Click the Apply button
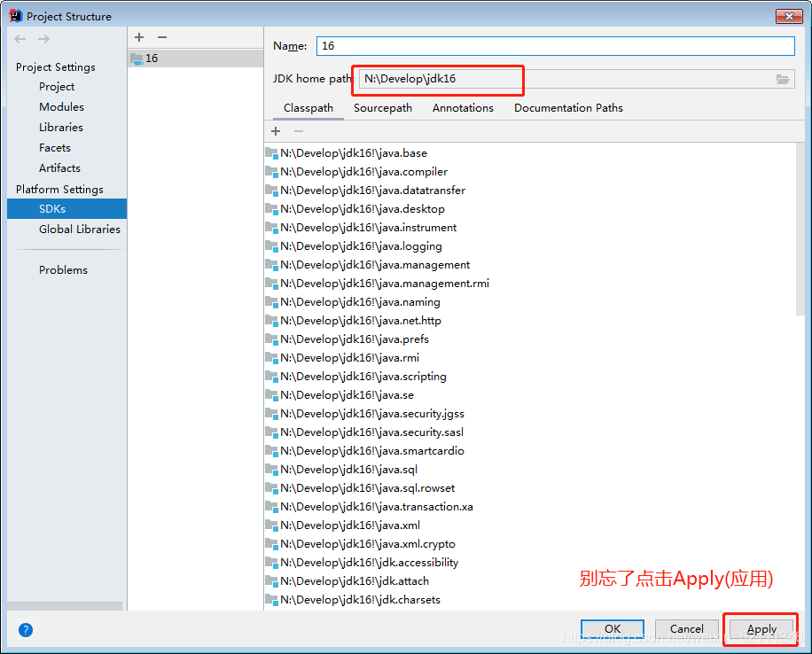This screenshot has width=812, height=654. (761, 629)
